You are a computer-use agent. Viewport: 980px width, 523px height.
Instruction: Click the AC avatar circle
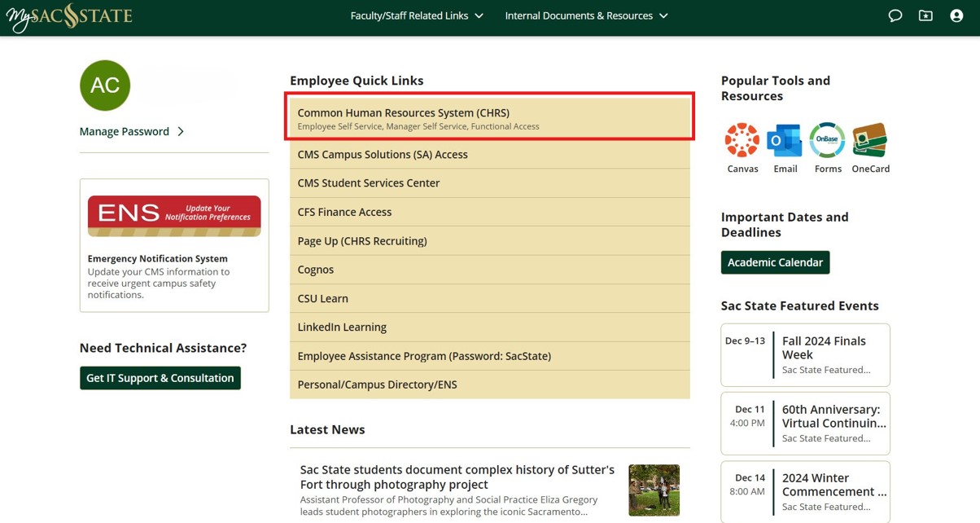point(105,85)
